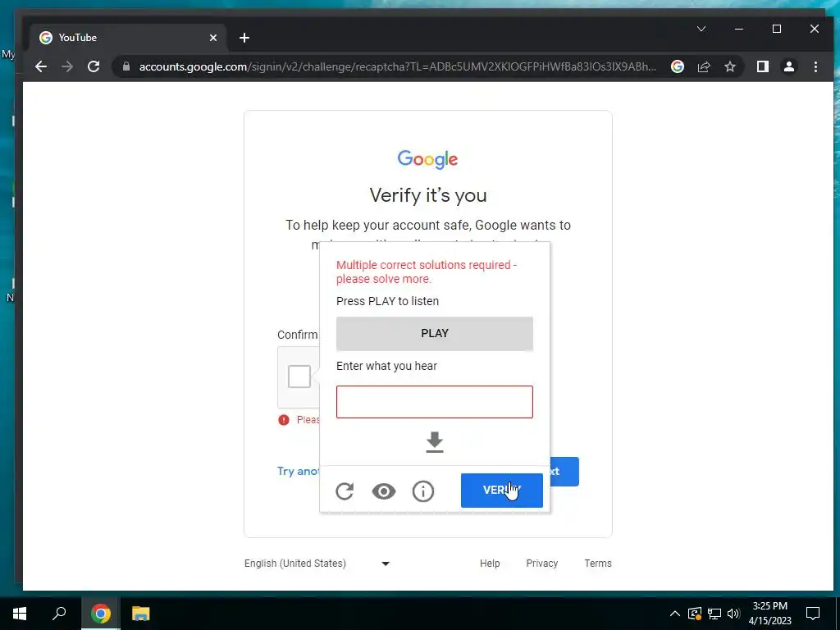Bookmark this page with the star
Image resolution: width=840 pixels, height=630 pixels.
729,66
